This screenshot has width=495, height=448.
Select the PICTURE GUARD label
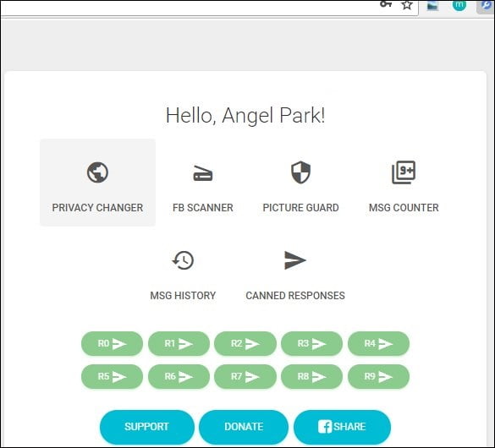tap(300, 207)
